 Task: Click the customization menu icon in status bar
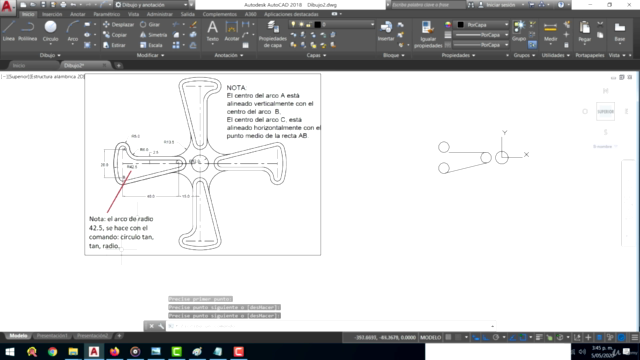634,337
